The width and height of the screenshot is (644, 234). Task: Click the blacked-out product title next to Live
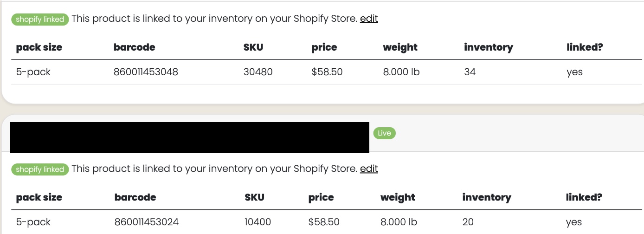pos(189,137)
